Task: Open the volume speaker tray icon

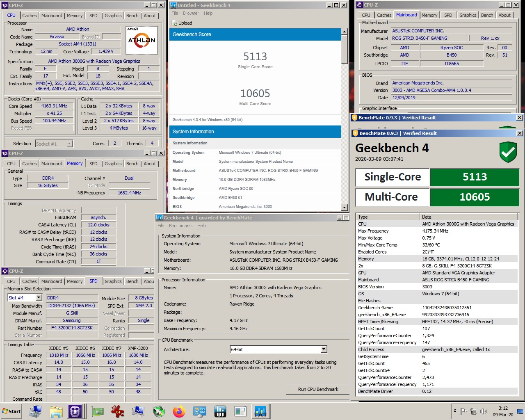Action: (x=484, y=411)
